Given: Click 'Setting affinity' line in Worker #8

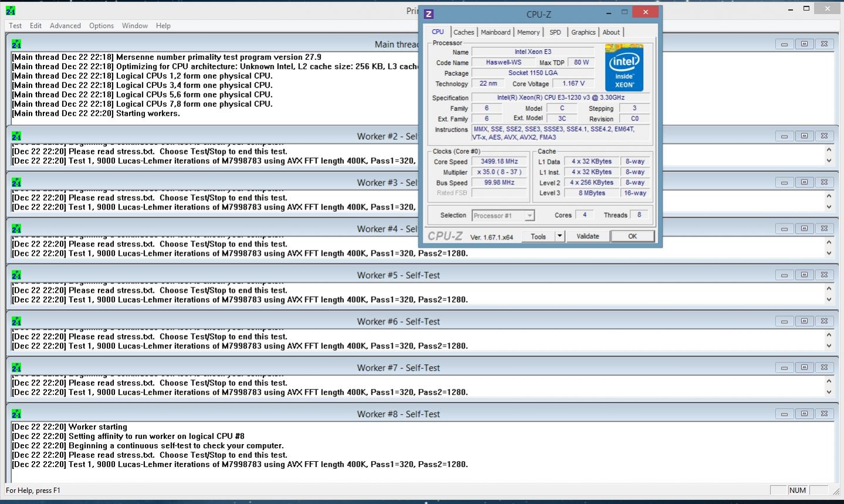Looking at the screenshot, I should click(128, 436).
